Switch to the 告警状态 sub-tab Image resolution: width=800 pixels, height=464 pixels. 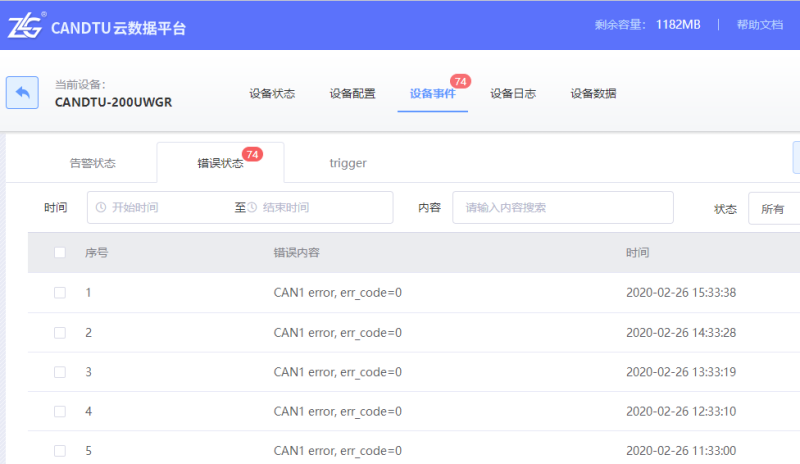[x=92, y=163]
